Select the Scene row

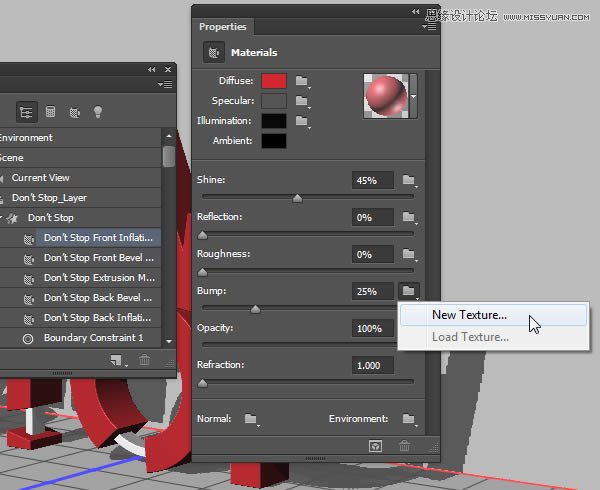pyautogui.click(x=80, y=158)
